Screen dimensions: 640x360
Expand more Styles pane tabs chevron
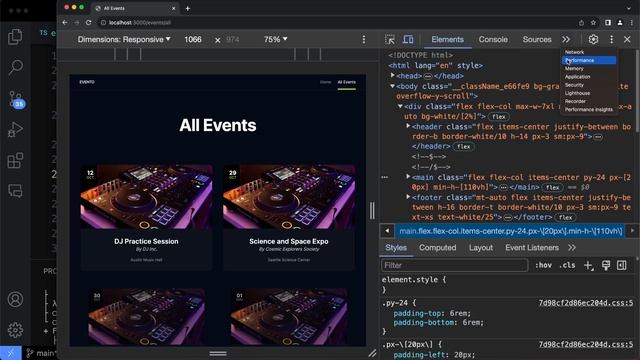click(572, 248)
